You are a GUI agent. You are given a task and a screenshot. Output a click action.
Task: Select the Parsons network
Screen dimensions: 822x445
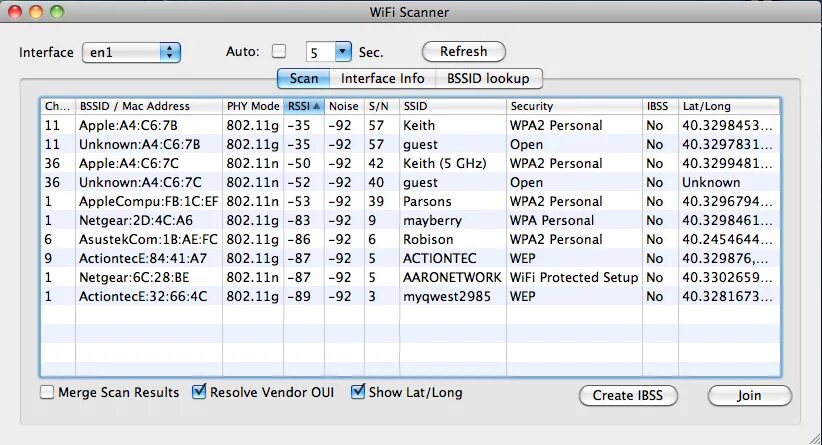410,201
